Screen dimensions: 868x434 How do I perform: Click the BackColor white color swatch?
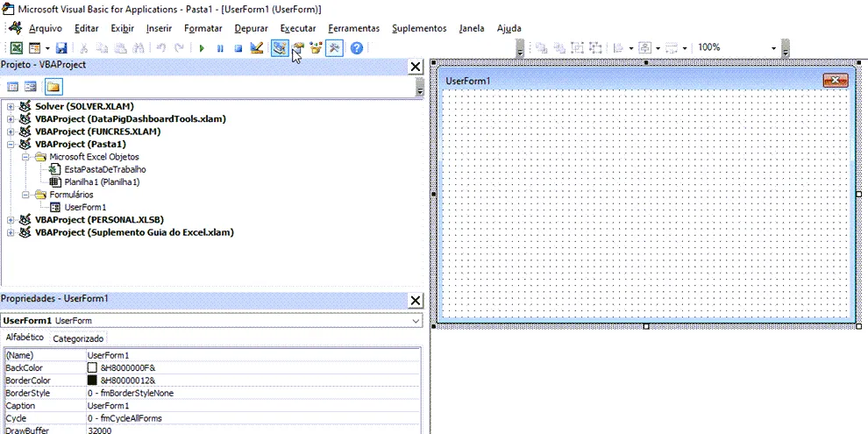92,368
